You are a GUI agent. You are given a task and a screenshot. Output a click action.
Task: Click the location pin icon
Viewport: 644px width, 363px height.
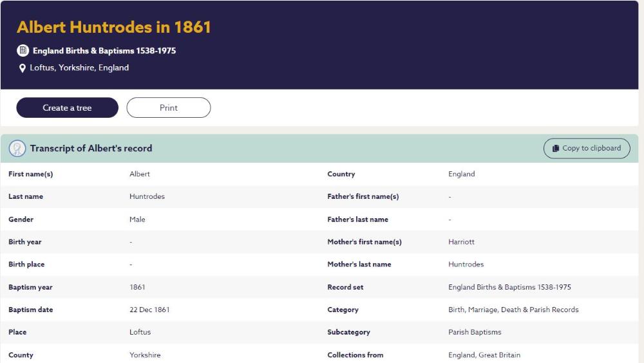[23, 68]
